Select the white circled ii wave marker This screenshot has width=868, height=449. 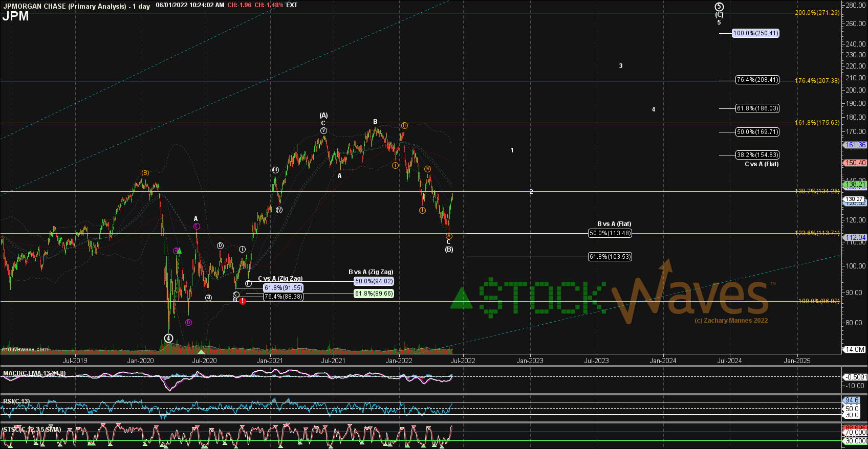tap(248, 283)
